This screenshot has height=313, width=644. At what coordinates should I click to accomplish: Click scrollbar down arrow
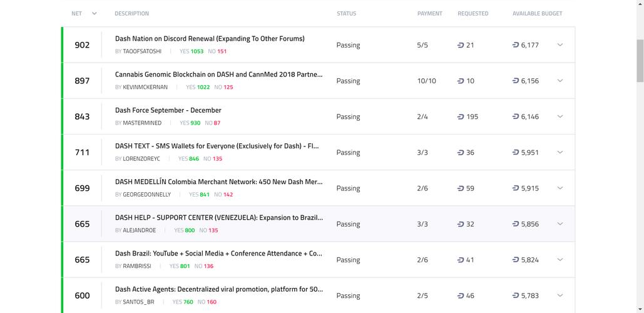[640, 309]
